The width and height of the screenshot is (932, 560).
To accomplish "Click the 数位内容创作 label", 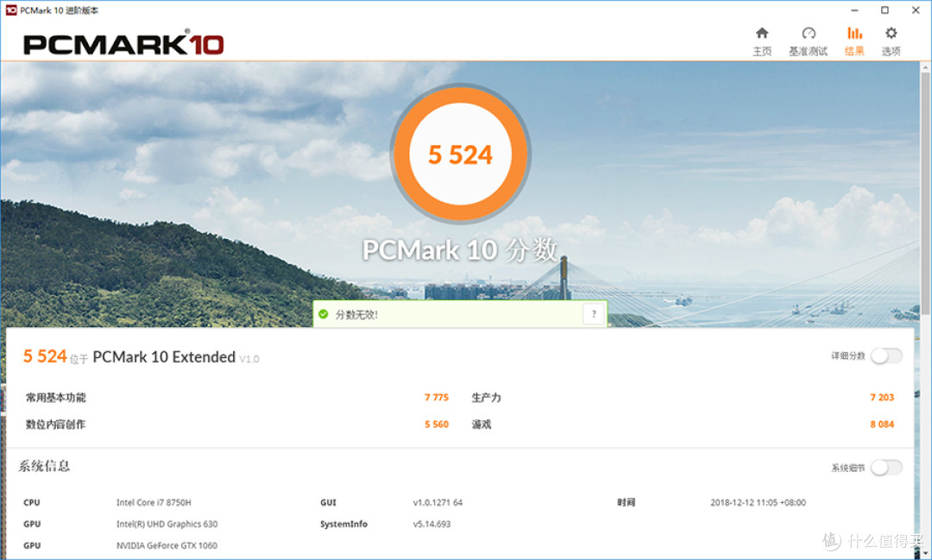I will click(56, 424).
